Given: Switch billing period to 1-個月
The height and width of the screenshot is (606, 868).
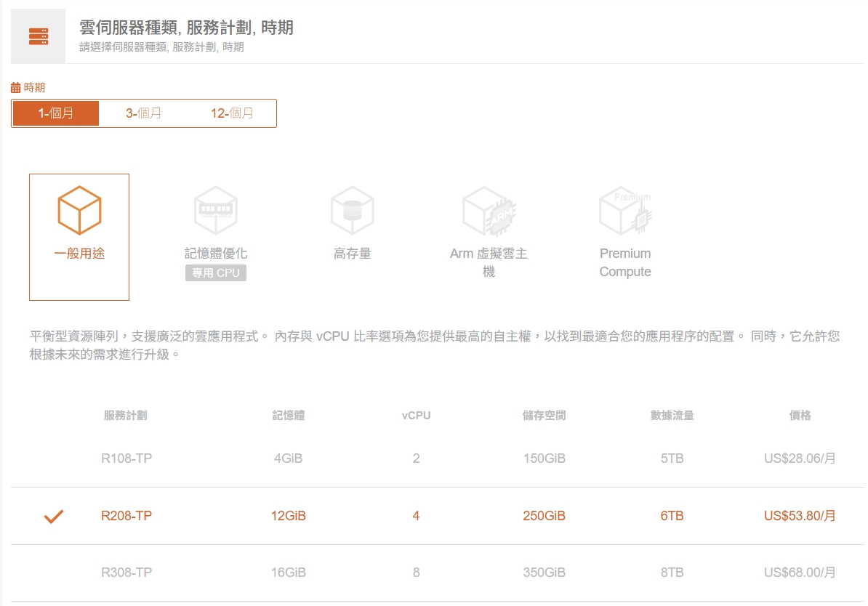Looking at the screenshot, I should coord(56,113).
